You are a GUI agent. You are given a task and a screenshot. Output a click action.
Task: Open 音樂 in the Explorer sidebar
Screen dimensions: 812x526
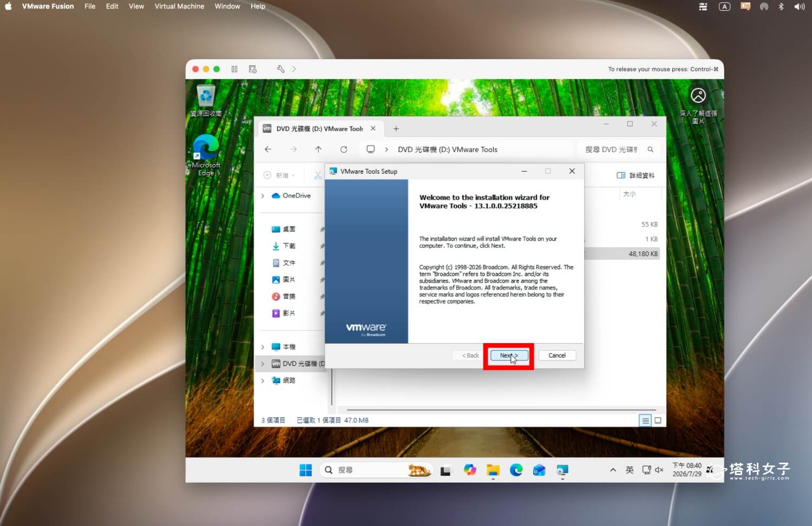click(x=284, y=297)
